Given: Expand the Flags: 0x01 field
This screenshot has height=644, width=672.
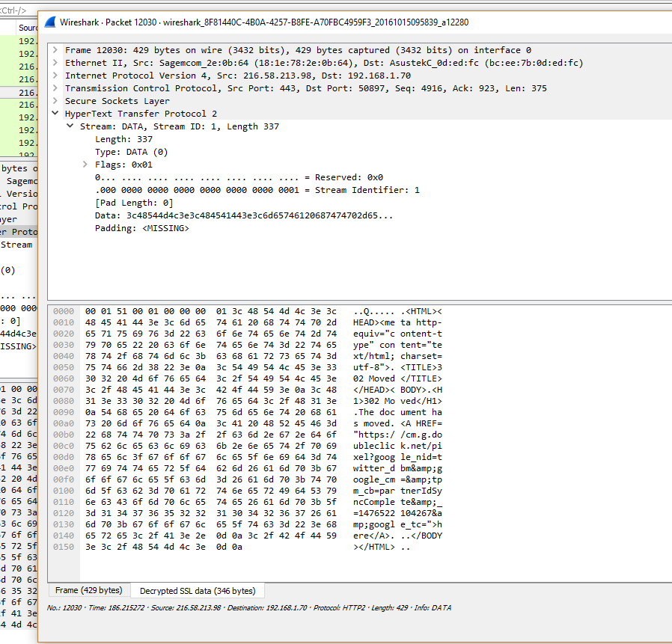Looking at the screenshot, I should [85, 164].
